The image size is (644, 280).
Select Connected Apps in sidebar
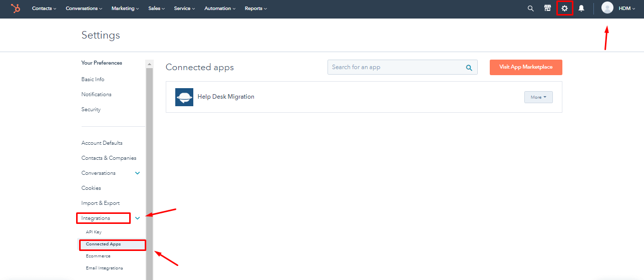coord(103,244)
